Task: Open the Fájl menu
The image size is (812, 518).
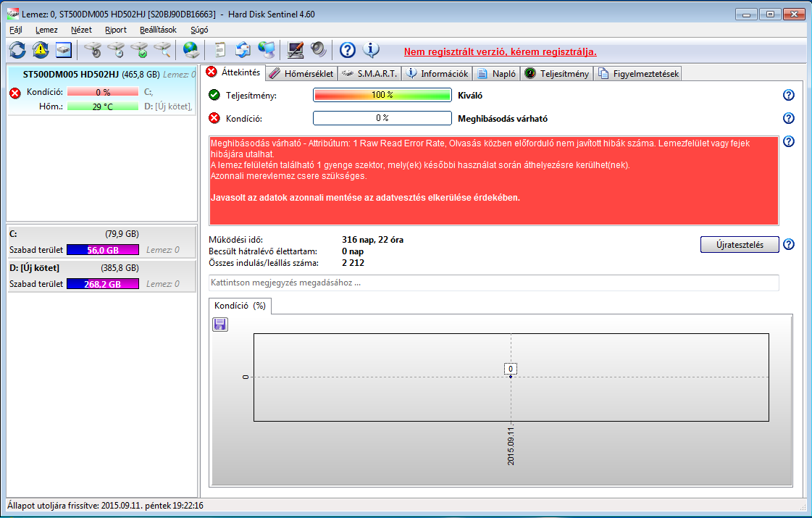Action: (16, 30)
